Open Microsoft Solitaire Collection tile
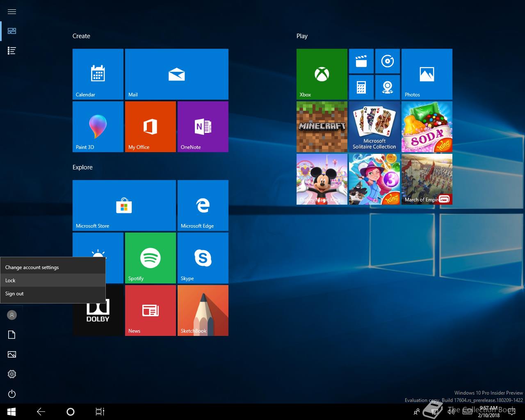This screenshot has height=420, width=525. click(374, 127)
